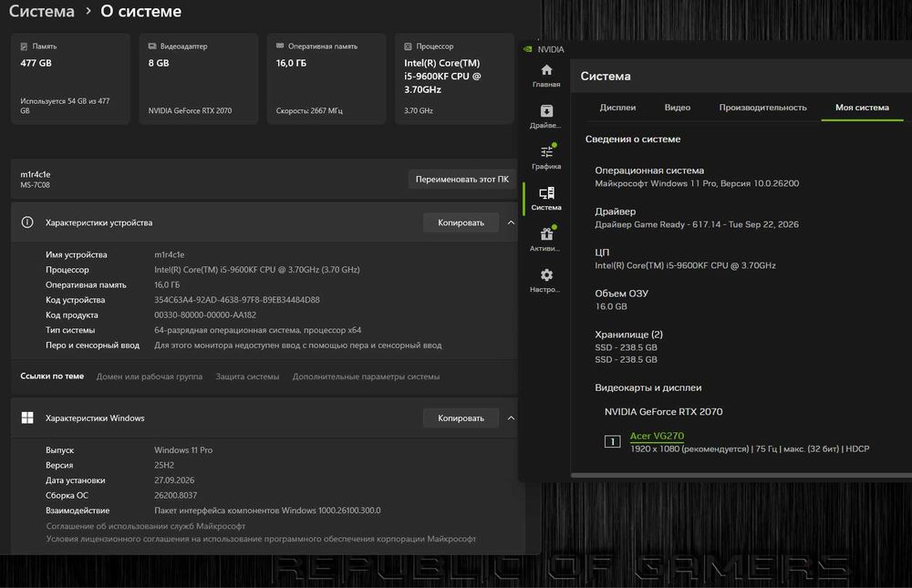Select the Код продукта value 00330-80000-00000-AA182
The width and height of the screenshot is (912, 588).
(205, 315)
